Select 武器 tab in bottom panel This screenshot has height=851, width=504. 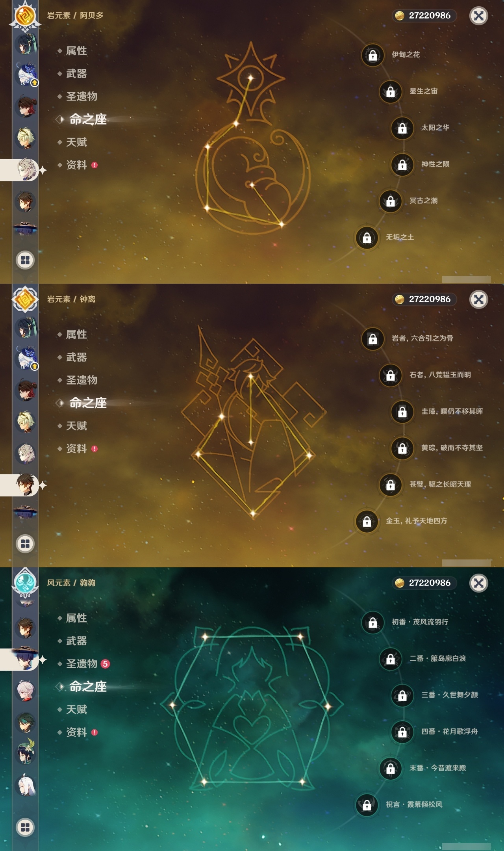pos(76,641)
